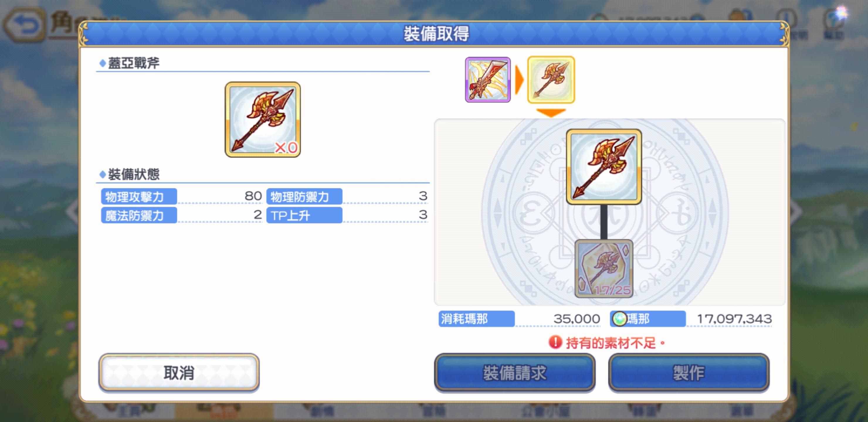Tap the large 蓋亞戰斧 icon showing x0
The image size is (868, 422).
pyautogui.click(x=262, y=119)
